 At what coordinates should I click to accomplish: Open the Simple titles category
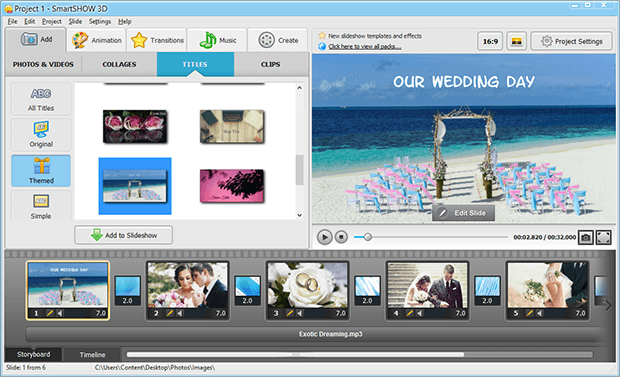[x=41, y=206]
